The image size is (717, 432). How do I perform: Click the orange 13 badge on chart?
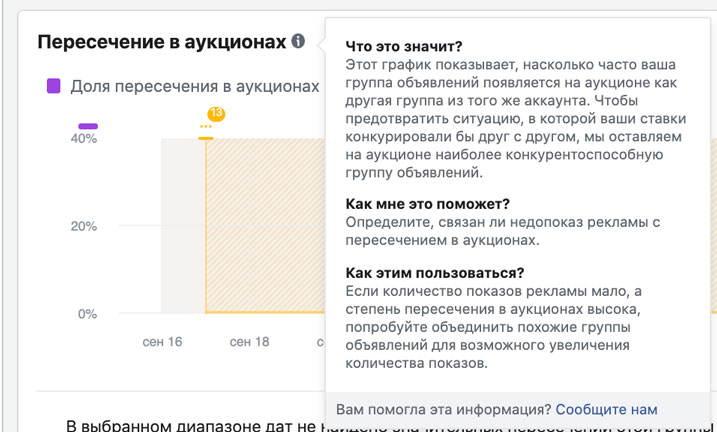(215, 115)
